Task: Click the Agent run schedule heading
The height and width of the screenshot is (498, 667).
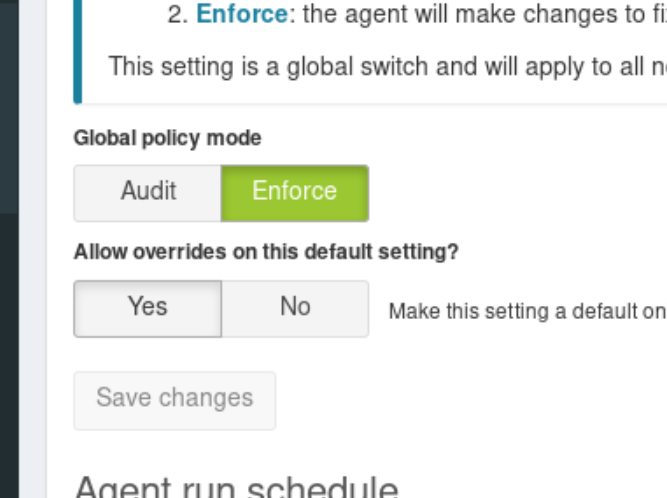Action: click(237, 486)
